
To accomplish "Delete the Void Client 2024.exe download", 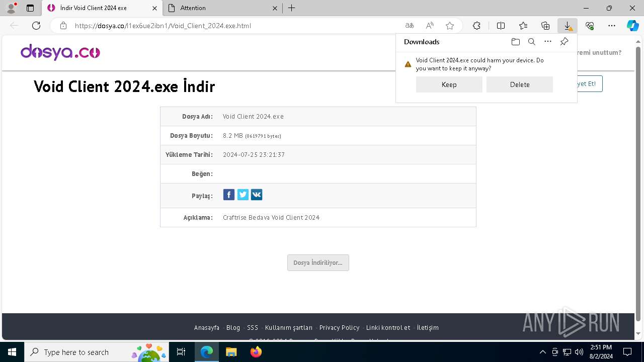I will point(520,84).
